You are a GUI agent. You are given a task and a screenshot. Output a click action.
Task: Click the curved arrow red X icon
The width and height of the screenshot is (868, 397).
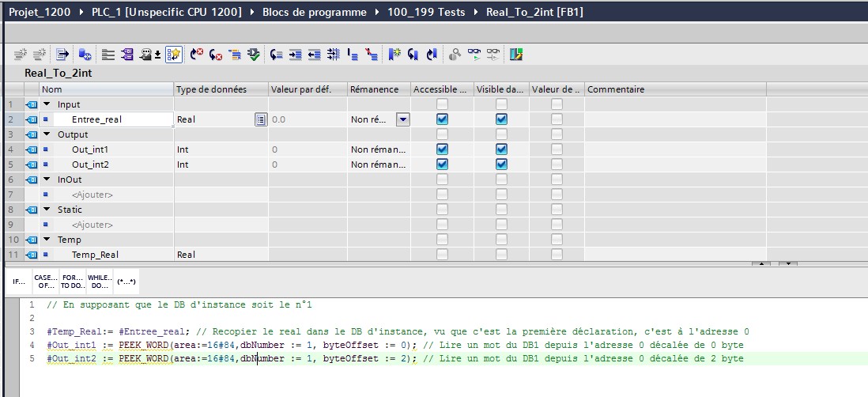click(215, 55)
